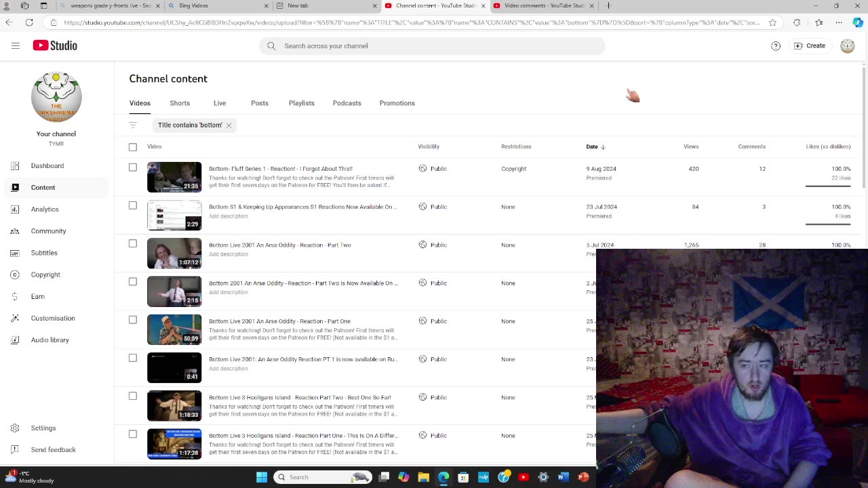Open Microsoft Store from the taskbar
868x488 pixels.
tap(463, 477)
